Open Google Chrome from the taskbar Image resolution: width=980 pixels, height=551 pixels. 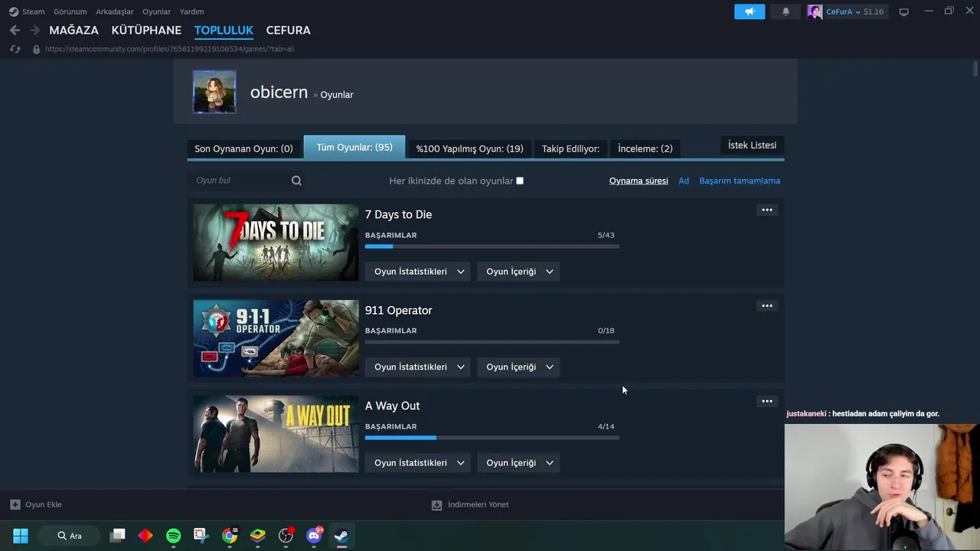[x=230, y=536]
